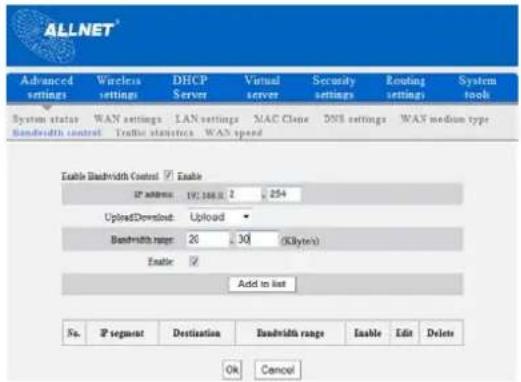
Task: Toggle the rule Enable checkbox
Action: coord(194,261)
